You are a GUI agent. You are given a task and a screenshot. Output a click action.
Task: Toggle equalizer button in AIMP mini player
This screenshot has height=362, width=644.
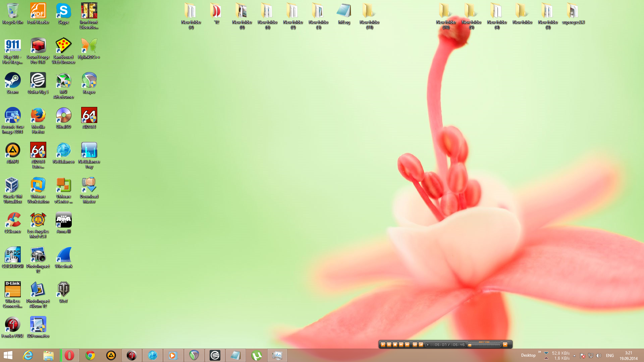[x=421, y=345]
